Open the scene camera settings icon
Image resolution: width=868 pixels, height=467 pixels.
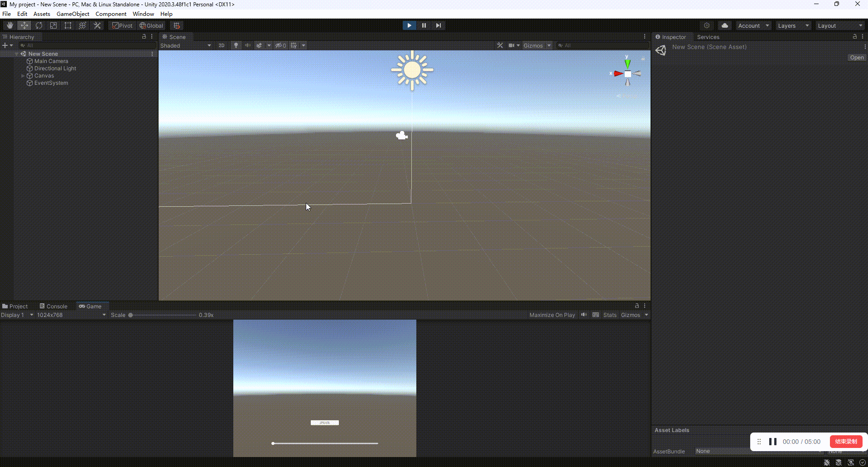click(x=512, y=45)
